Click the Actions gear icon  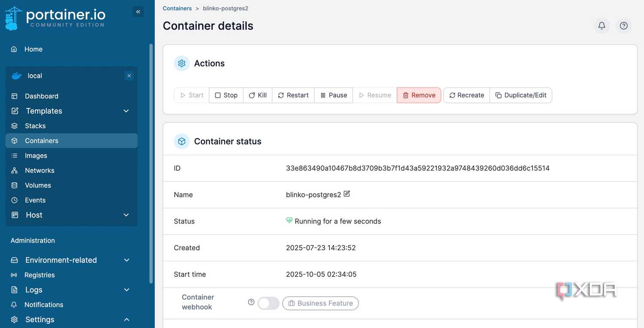182,63
